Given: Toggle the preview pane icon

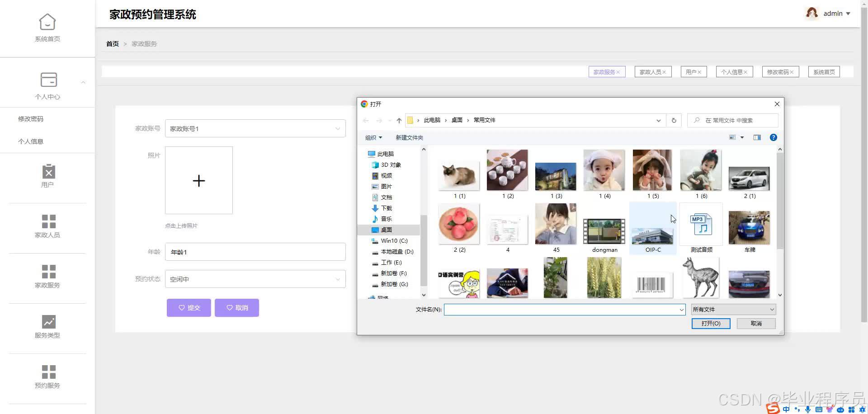Looking at the screenshot, I should tap(757, 137).
